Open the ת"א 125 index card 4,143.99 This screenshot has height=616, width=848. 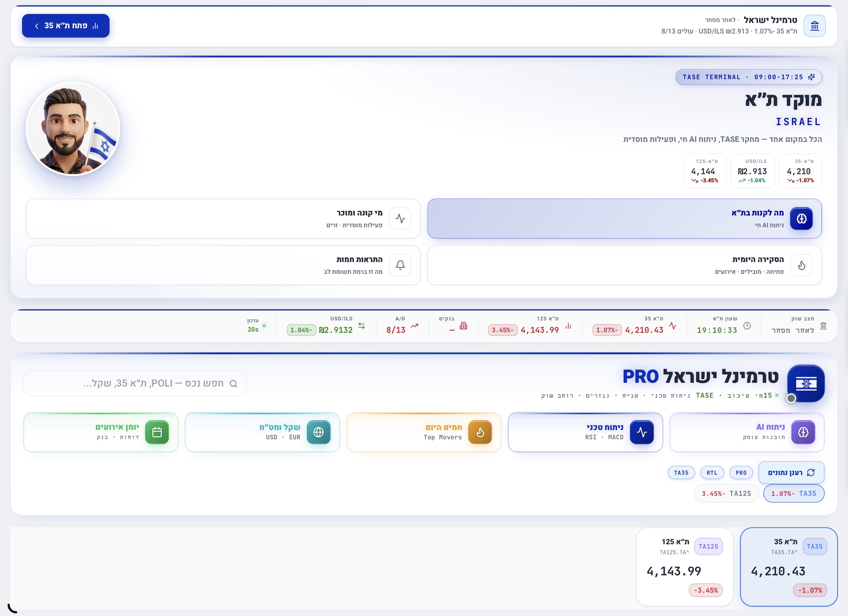(685, 567)
